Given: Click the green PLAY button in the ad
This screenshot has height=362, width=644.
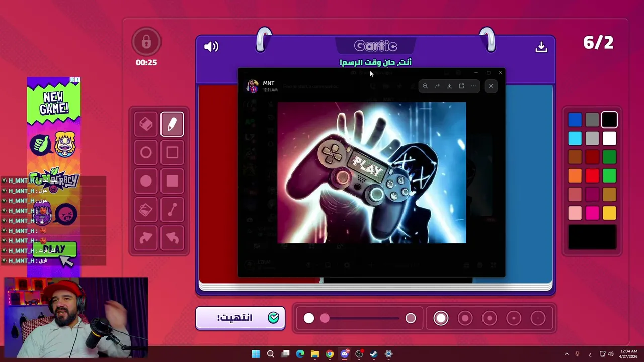Looking at the screenshot, I should 54,249.
